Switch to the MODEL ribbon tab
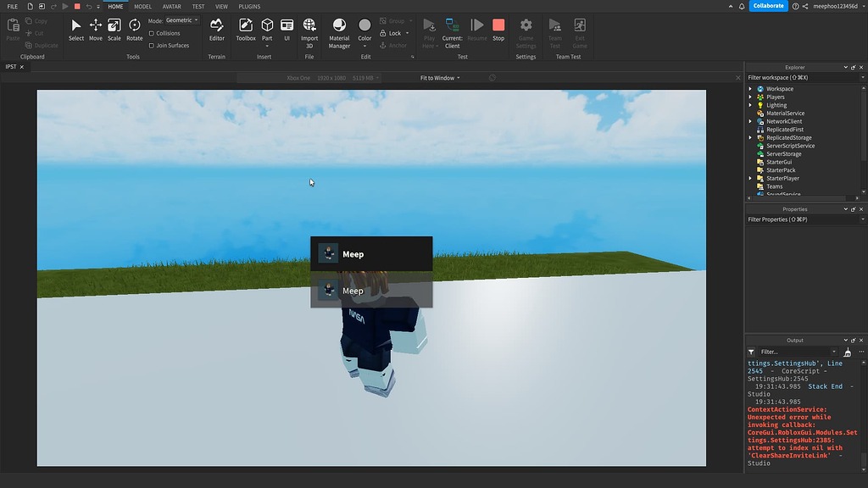The image size is (868, 488). pos(142,6)
